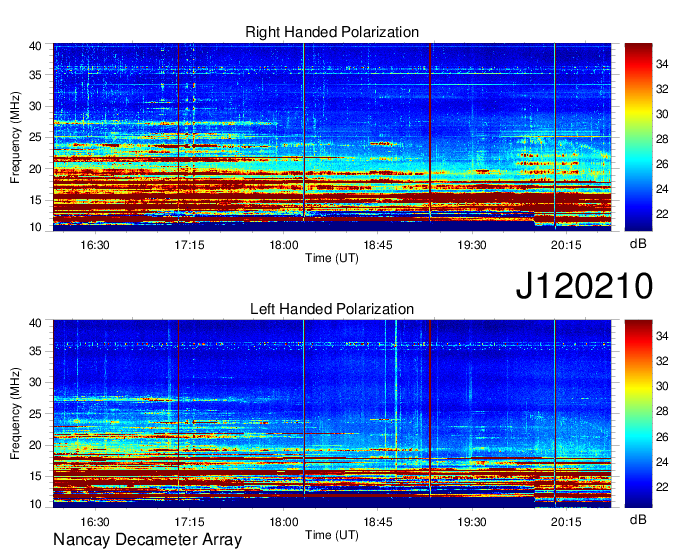Select the 17:15 time tick on Right Handed plot
This screenshot has height=552, width=680.
pyautogui.click(x=190, y=245)
